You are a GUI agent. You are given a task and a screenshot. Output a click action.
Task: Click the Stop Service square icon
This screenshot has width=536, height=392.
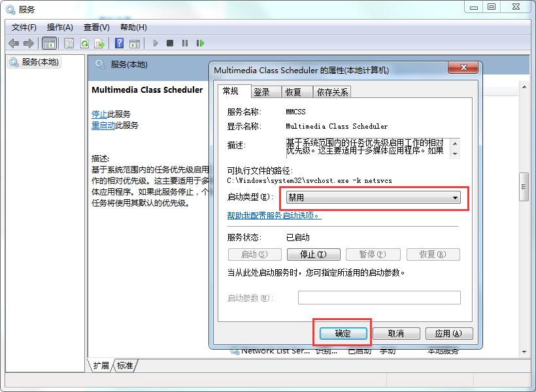170,43
